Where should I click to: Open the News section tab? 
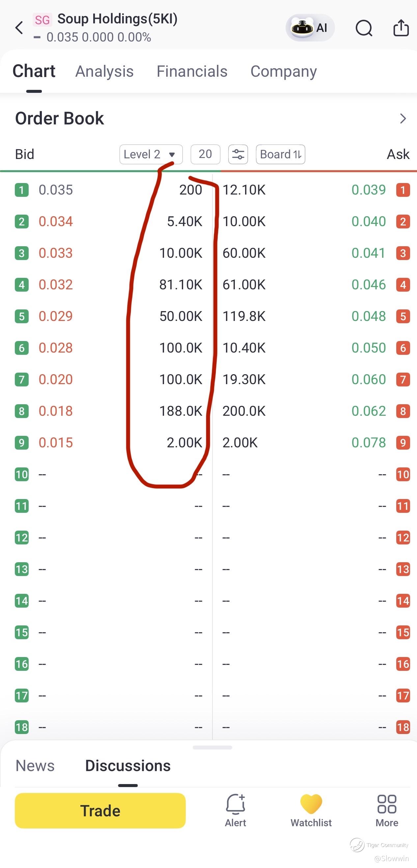coord(35,766)
